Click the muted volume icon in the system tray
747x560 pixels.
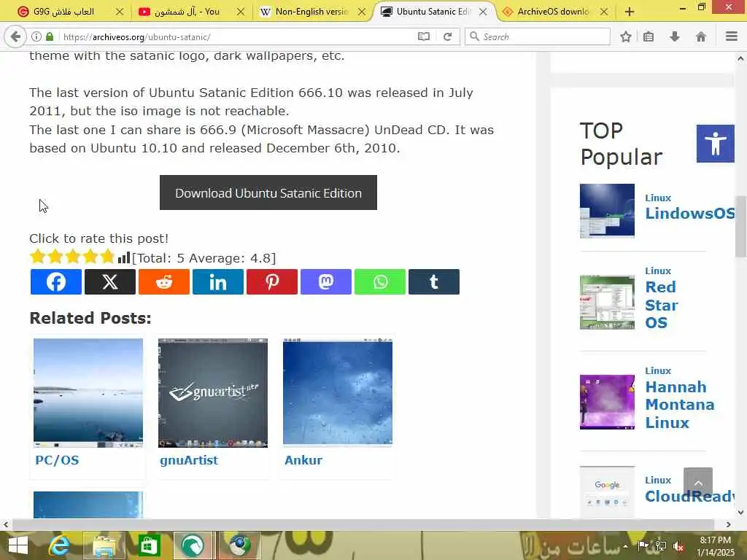point(678,547)
